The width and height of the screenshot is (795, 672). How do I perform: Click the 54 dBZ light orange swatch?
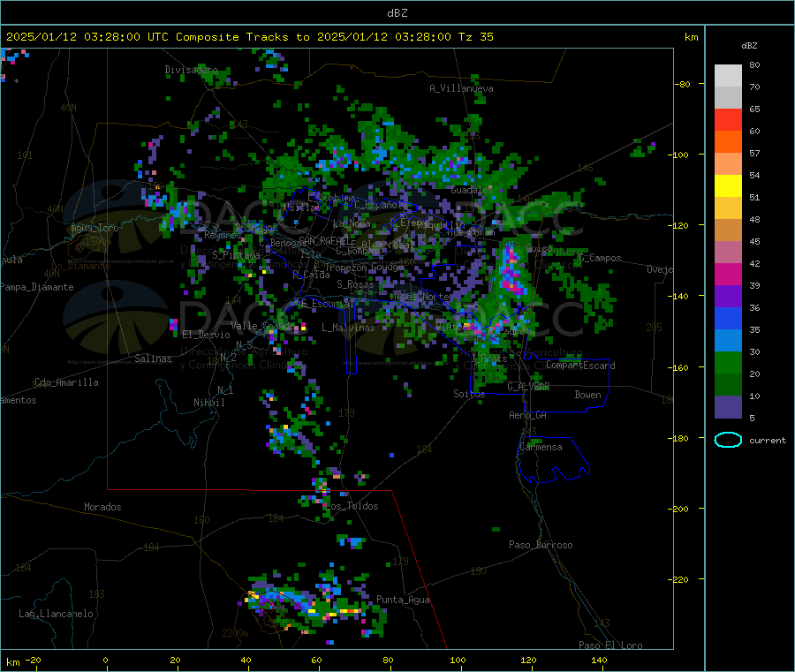[728, 163]
